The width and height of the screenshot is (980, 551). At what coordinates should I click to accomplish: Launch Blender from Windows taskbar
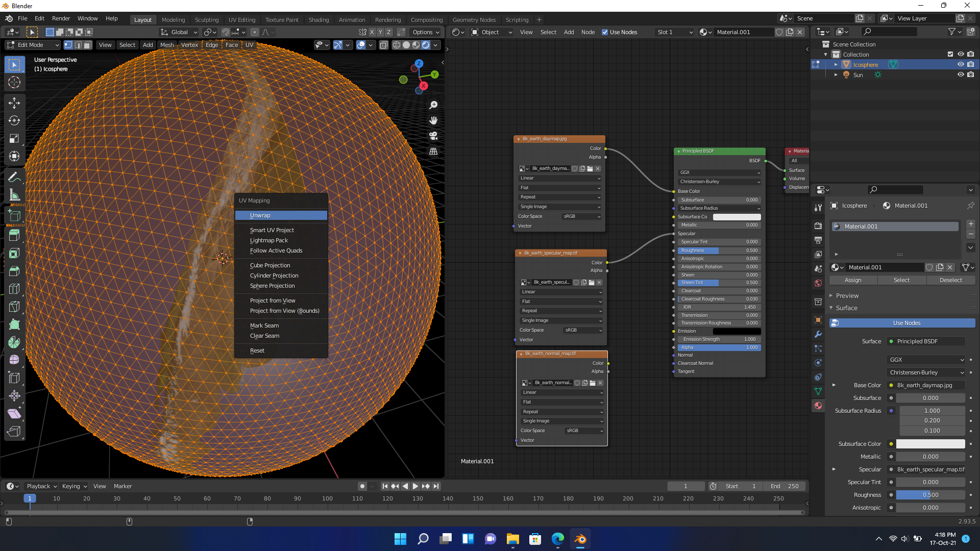580,539
